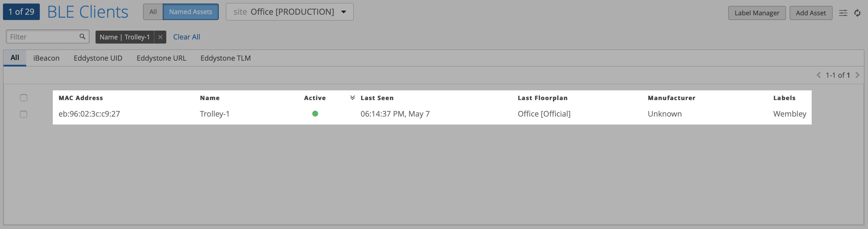
Task: Open the site Office [PRODUCTION] dropdown
Action: pyautogui.click(x=290, y=12)
